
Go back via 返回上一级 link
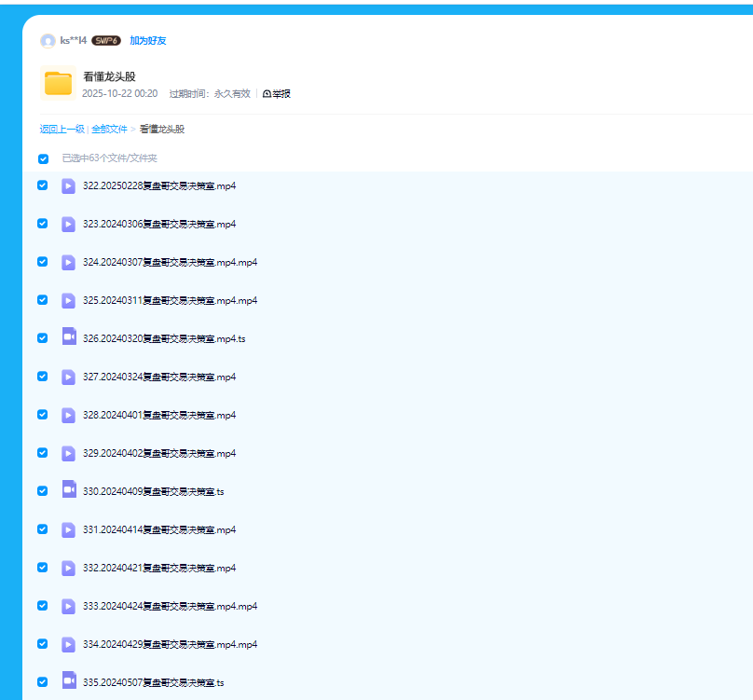tap(62, 130)
